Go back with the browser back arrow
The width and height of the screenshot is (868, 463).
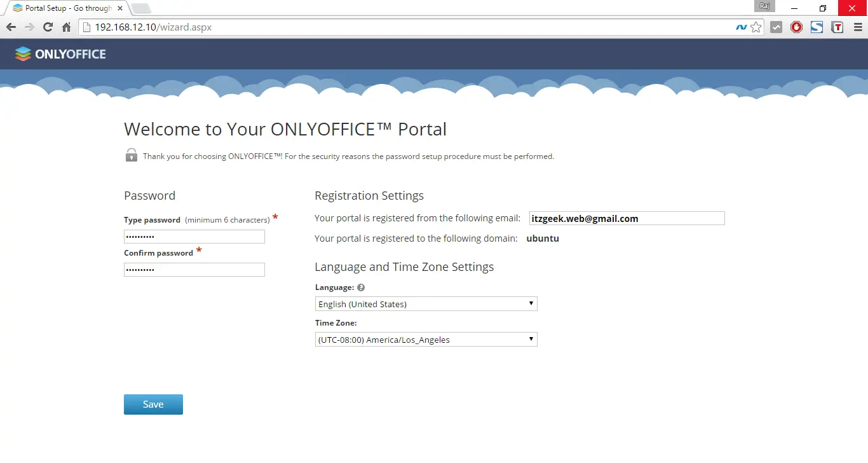click(11, 27)
